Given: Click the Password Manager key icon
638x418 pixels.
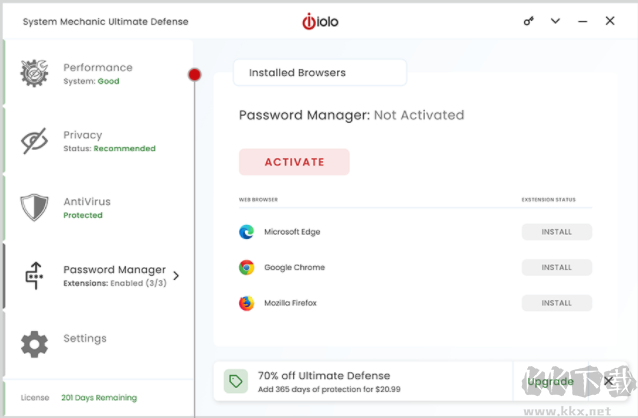Looking at the screenshot, I should coord(35,276).
